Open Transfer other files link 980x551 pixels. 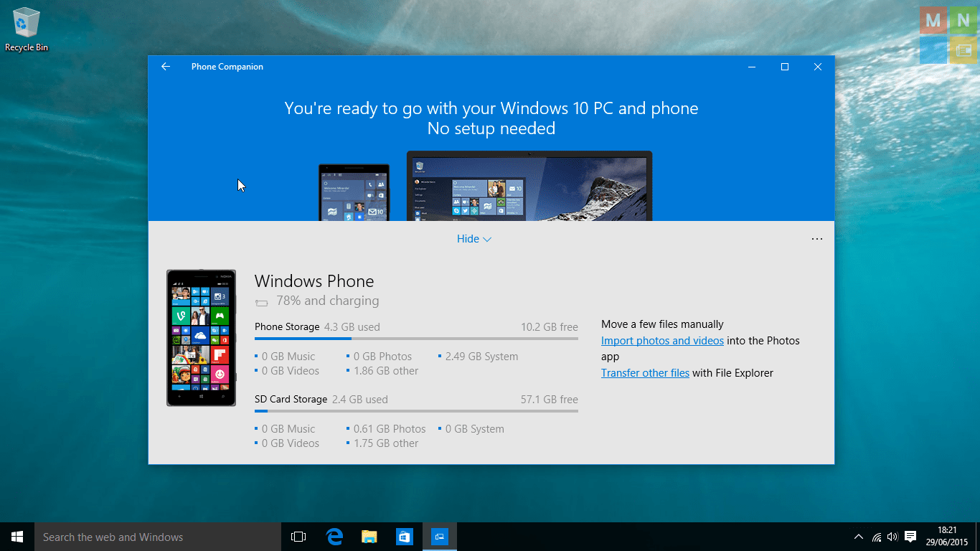click(645, 373)
